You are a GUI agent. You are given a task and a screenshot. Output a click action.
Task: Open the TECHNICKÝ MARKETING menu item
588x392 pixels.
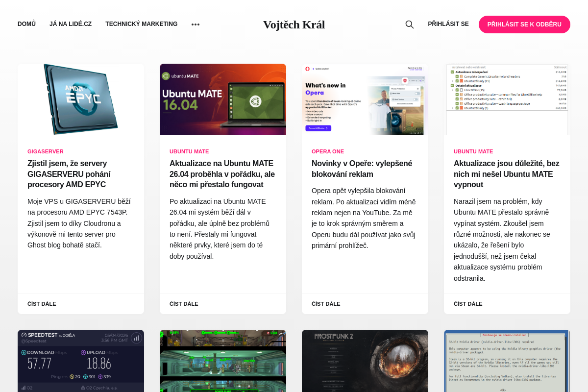point(142,24)
